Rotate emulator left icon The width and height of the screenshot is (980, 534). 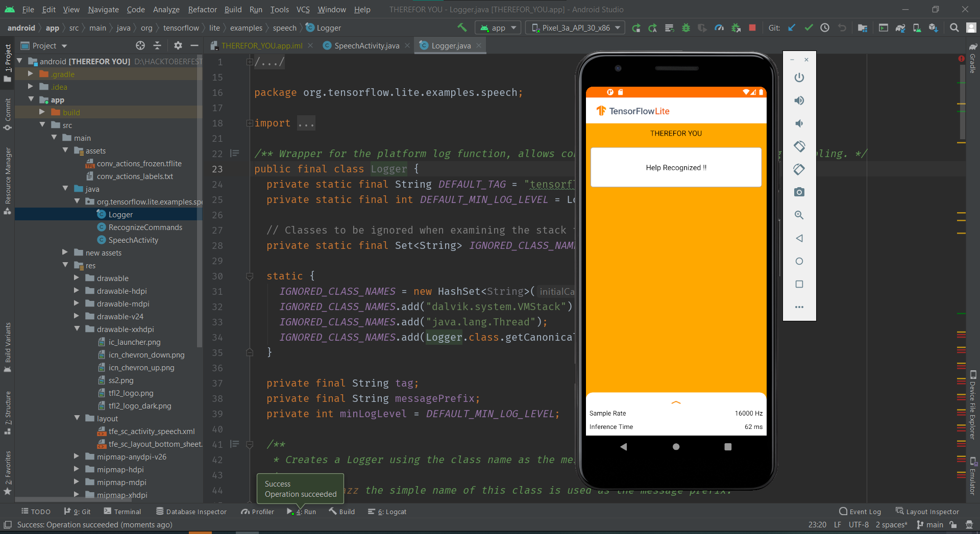click(799, 146)
